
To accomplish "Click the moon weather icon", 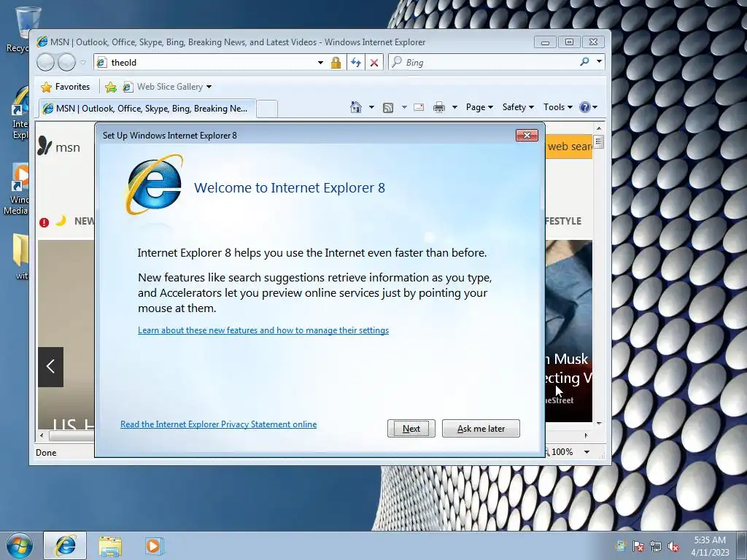I will coord(61,220).
